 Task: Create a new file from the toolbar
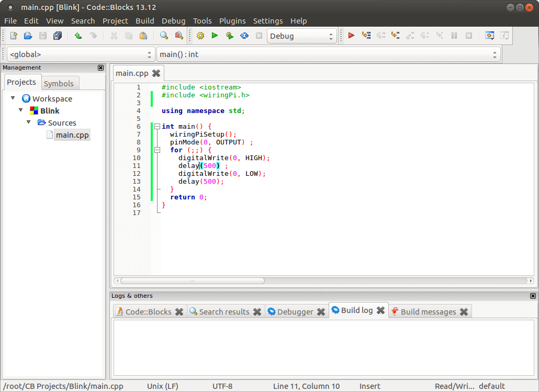click(14, 36)
